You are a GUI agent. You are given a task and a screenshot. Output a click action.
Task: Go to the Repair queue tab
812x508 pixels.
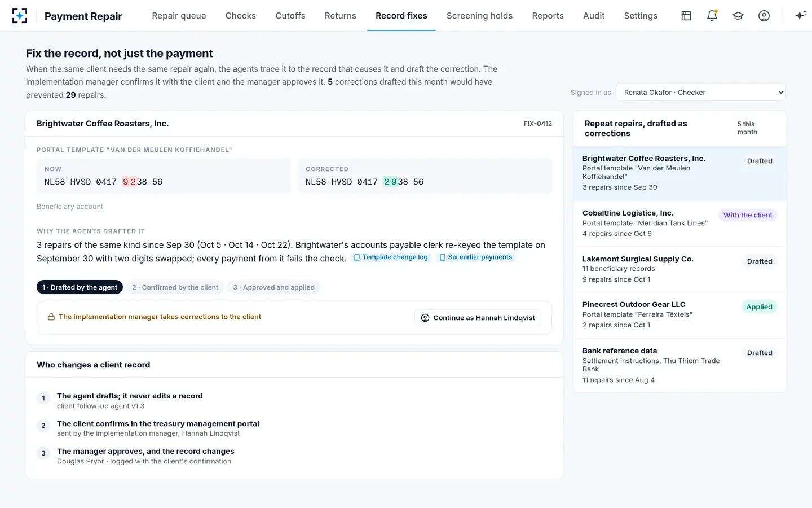[179, 16]
